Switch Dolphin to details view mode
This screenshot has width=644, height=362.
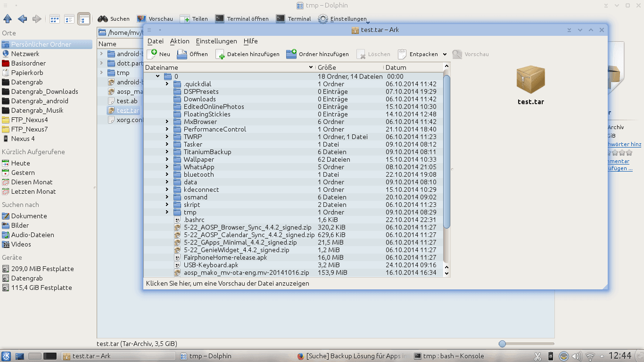tap(84, 19)
